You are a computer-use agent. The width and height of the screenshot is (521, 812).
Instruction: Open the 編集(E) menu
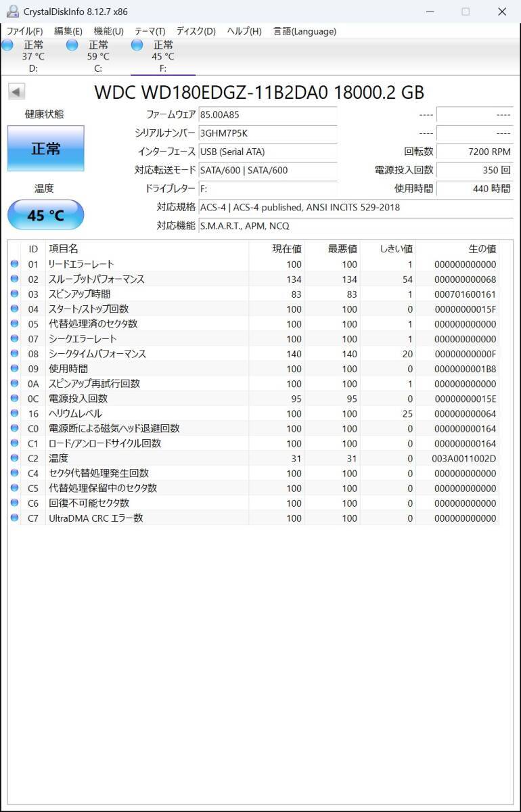68,31
